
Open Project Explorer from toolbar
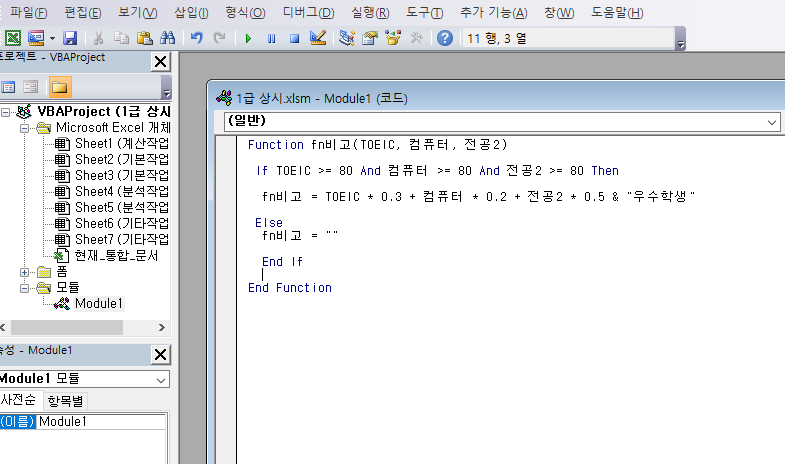pos(347,38)
